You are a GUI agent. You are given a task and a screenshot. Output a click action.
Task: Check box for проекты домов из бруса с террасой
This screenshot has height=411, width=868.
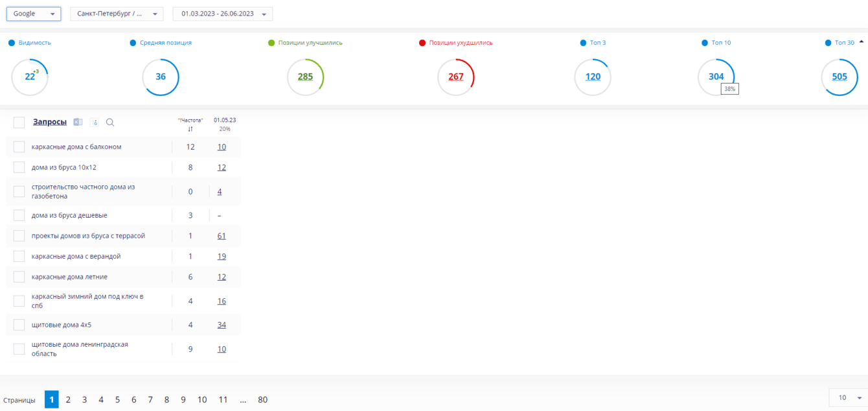pos(19,236)
